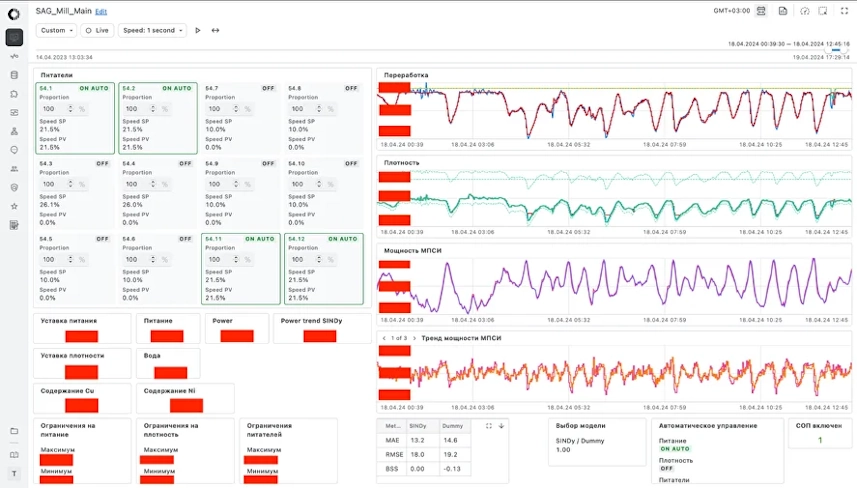Click the database icon in left sidebar
Image resolution: width=857 pixels, height=488 pixels.
click(14, 75)
